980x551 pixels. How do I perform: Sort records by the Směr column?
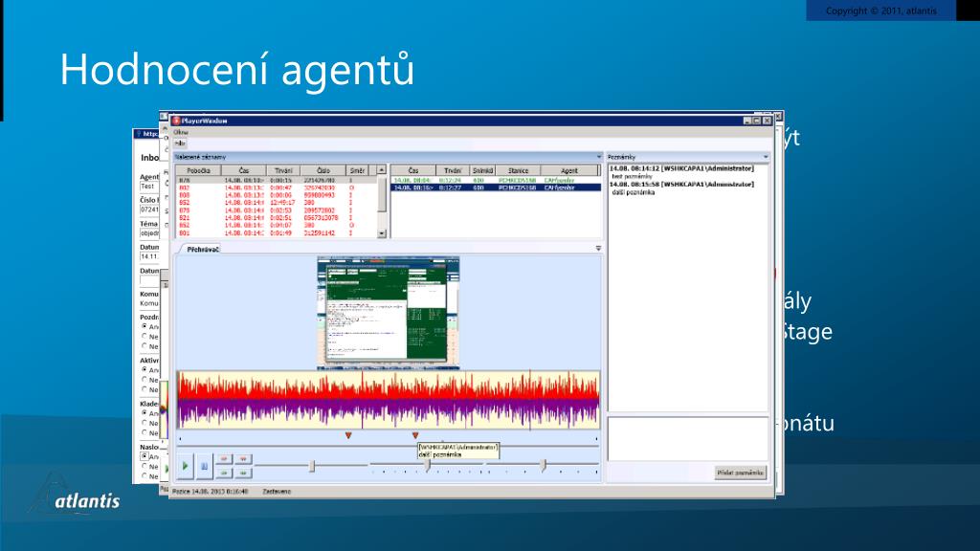(357, 170)
